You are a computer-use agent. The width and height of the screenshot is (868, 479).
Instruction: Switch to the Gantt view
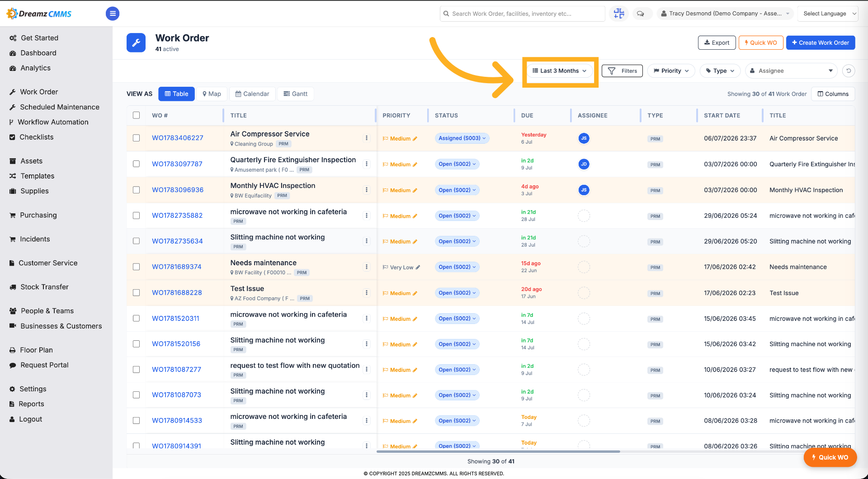[296, 94]
